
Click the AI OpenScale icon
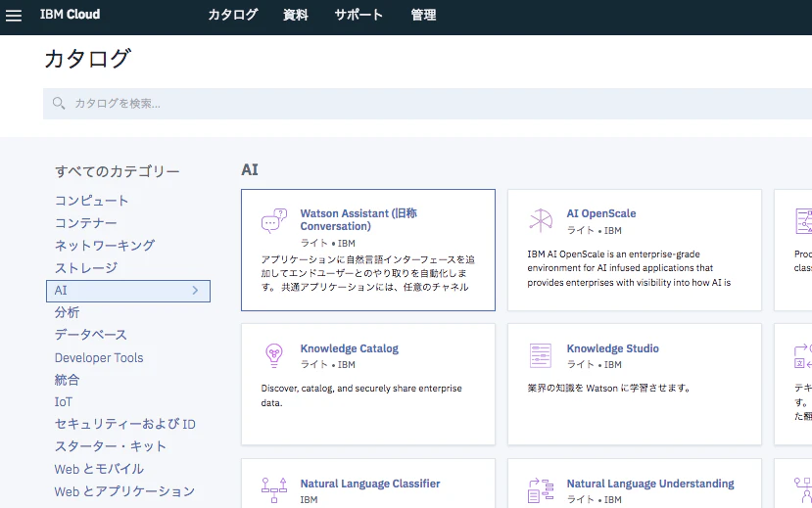tap(541, 220)
